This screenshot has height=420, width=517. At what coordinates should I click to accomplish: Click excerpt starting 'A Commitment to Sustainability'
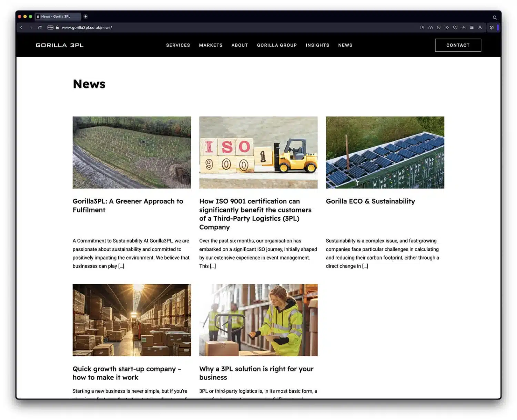(131, 253)
